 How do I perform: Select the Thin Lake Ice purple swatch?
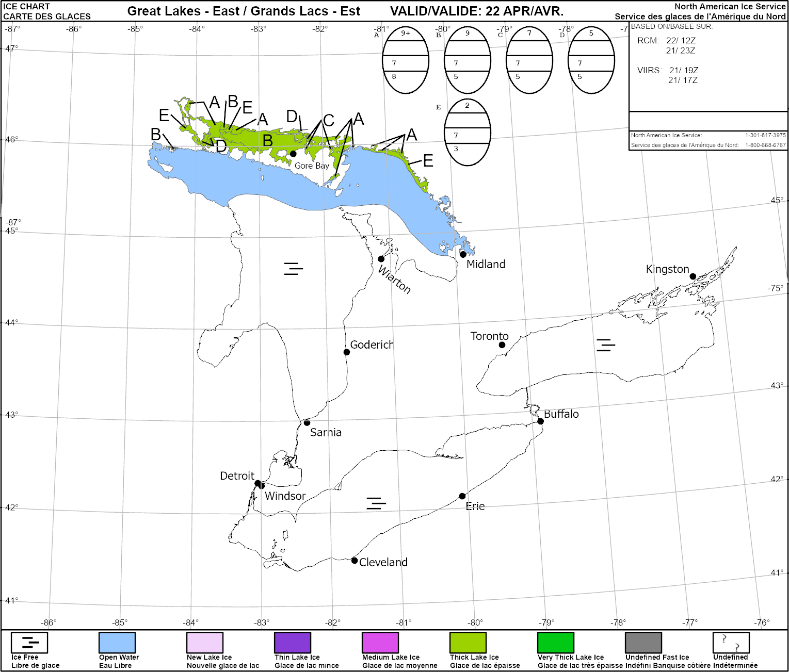tap(293, 643)
